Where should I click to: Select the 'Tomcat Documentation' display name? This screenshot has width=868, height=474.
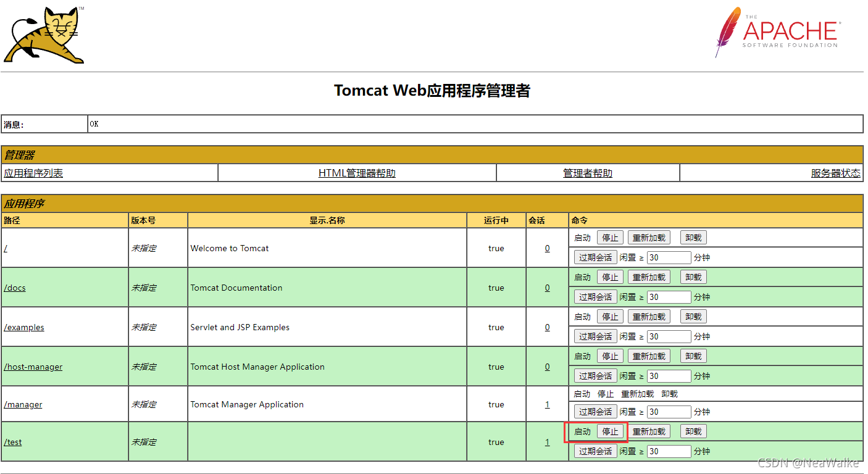pyautogui.click(x=236, y=288)
